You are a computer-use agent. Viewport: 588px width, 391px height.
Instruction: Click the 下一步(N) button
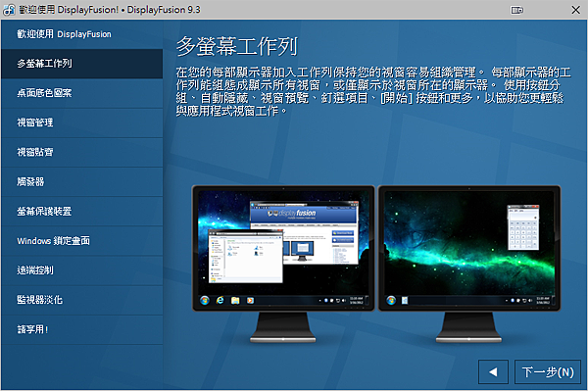tap(548, 371)
